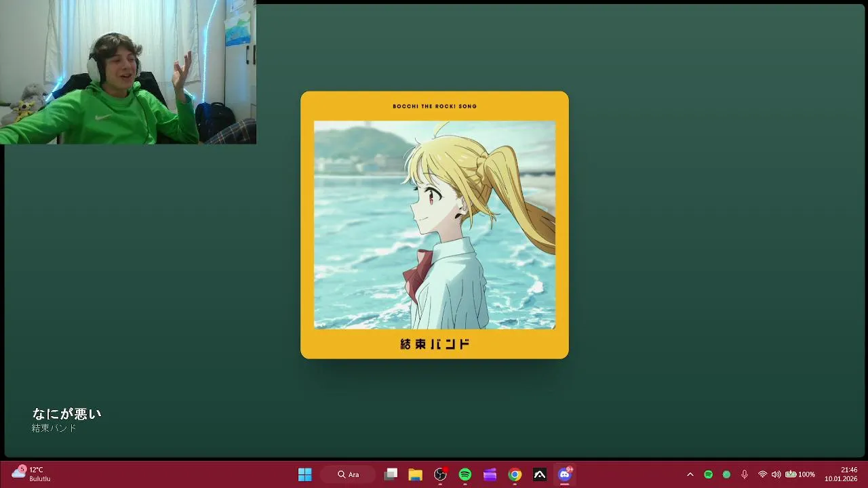Open the Spotify app from the taskbar
868x488 pixels.
click(465, 474)
